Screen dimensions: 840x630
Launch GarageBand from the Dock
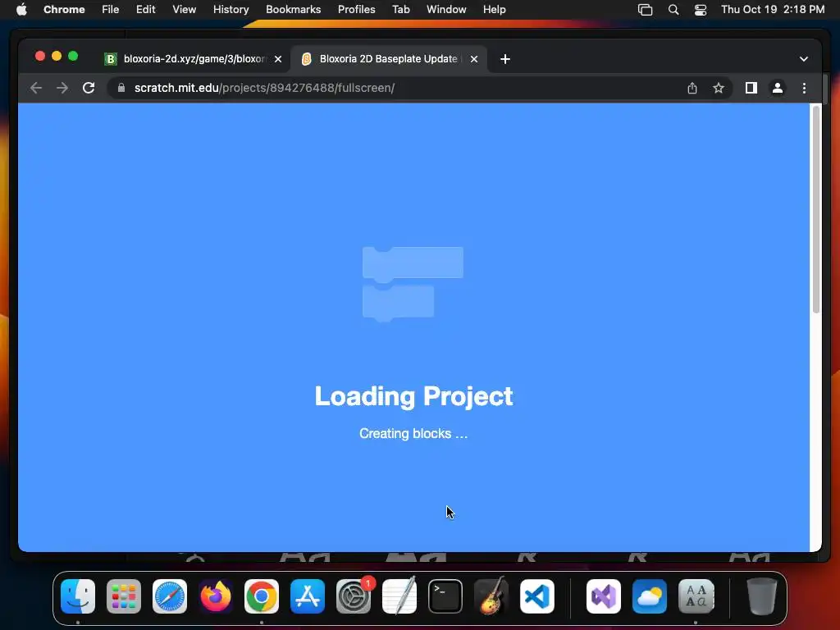(491, 596)
